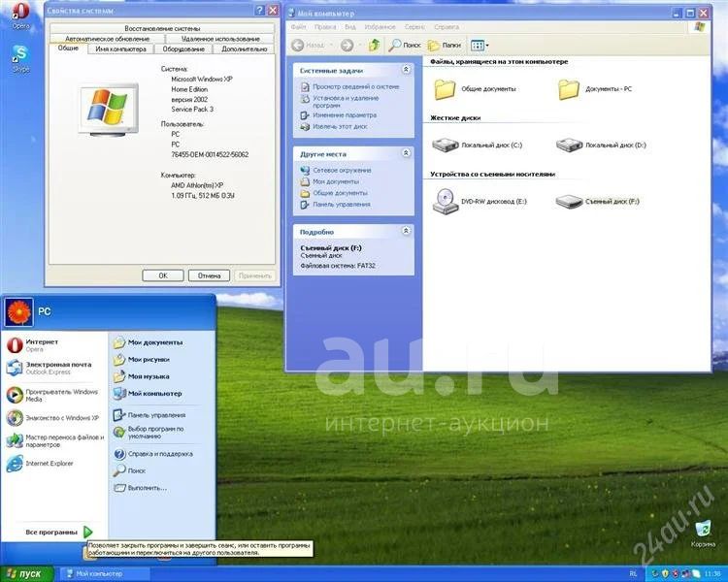Switch to Имя компьютера tab
The width and height of the screenshot is (728, 582).
pyautogui.click(x=120, y=48)
